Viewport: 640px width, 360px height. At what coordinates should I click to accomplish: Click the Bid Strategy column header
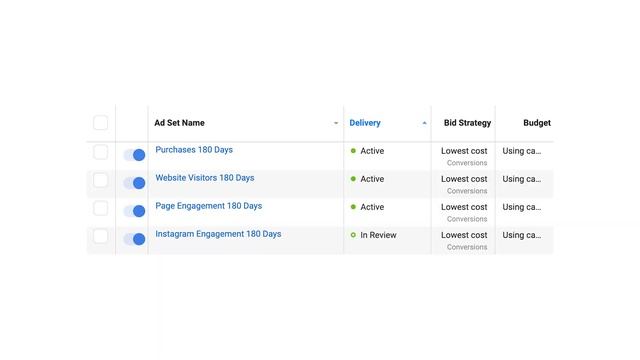pos(467,123)
